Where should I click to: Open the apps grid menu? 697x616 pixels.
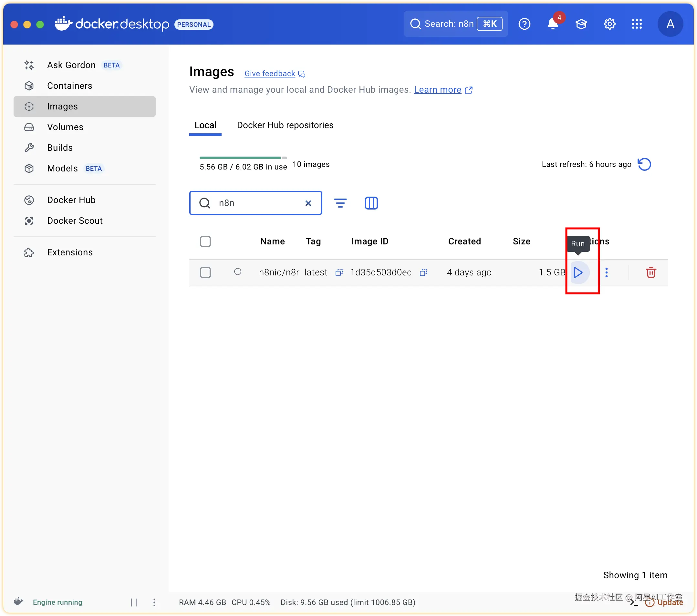pyautogui.click(x=637, y=24)
